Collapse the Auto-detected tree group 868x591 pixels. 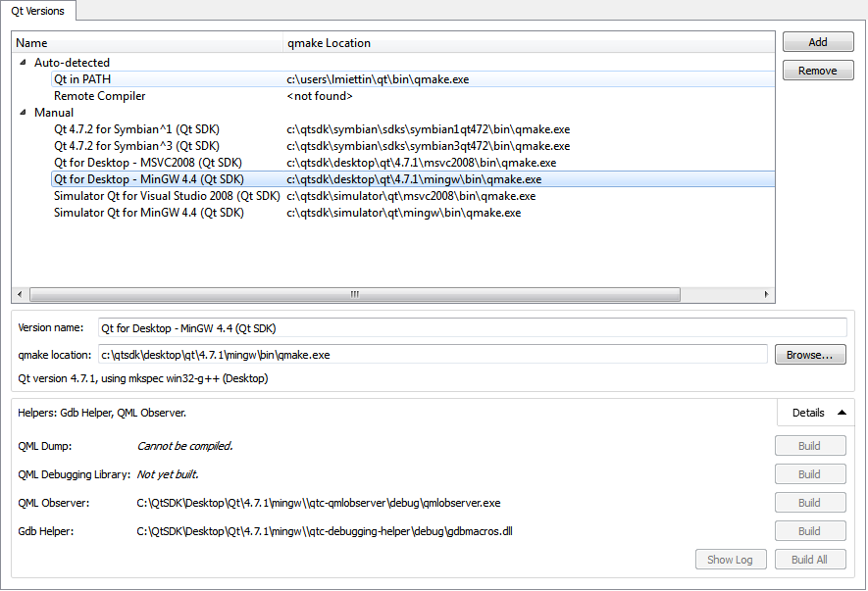pos(23,63)
